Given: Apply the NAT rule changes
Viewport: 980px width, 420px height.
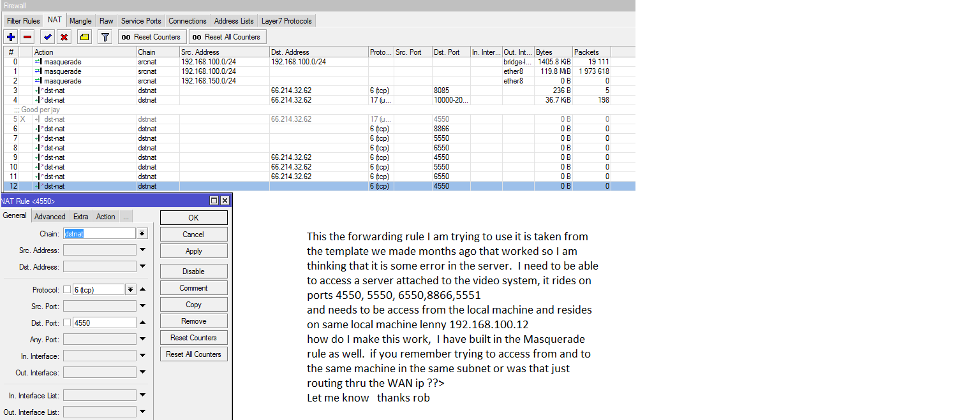Looking at the screenshot, I should pyautogui.click(x=193, y=250).
